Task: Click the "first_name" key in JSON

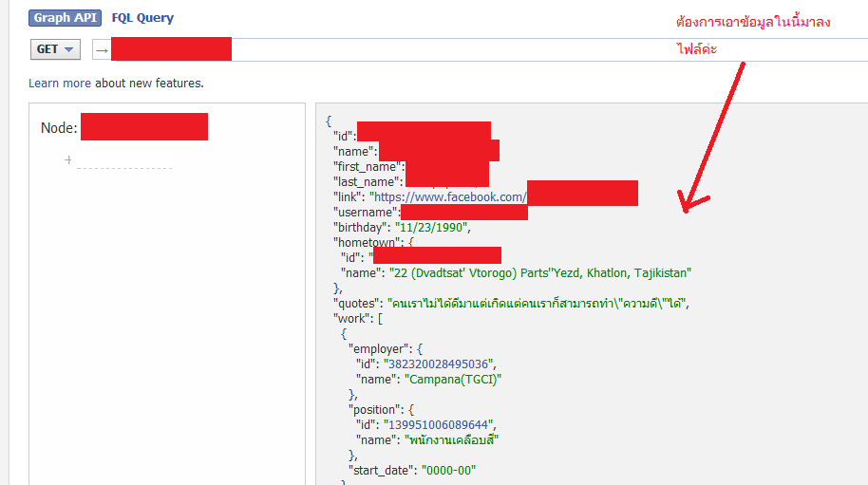Action: pos(368,166)
